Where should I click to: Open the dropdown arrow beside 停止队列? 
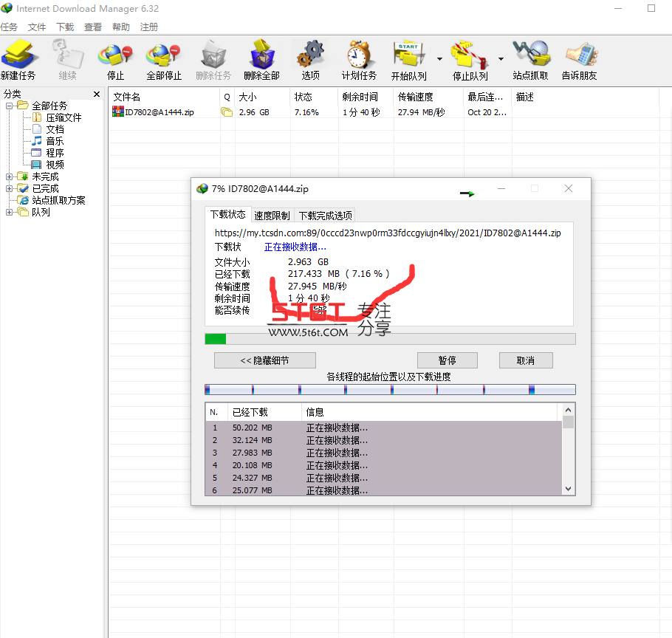tap(501, 59)
